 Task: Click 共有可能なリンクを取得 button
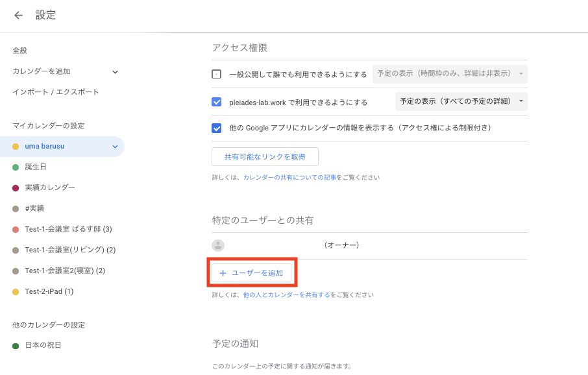click(x=265, y=157)
